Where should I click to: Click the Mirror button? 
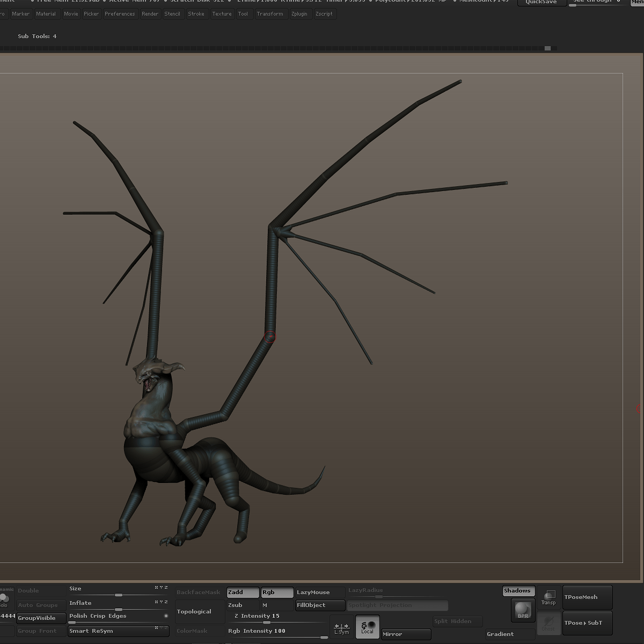coord(406,634)
